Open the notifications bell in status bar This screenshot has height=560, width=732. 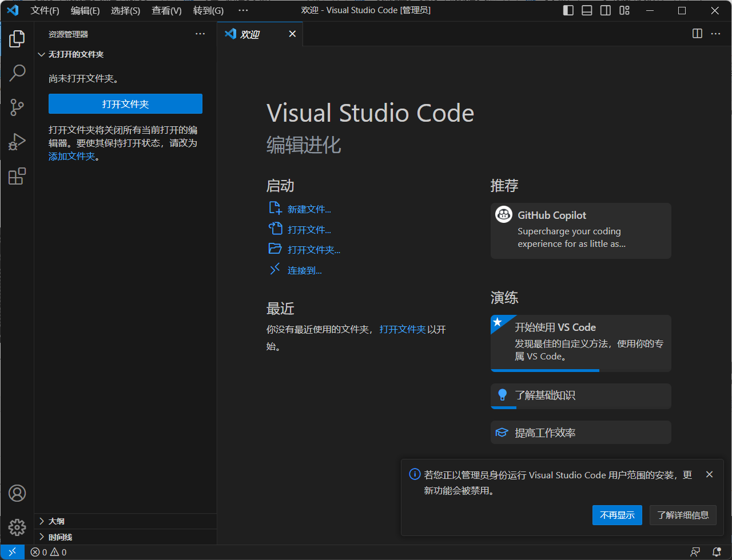coord(716,552)
